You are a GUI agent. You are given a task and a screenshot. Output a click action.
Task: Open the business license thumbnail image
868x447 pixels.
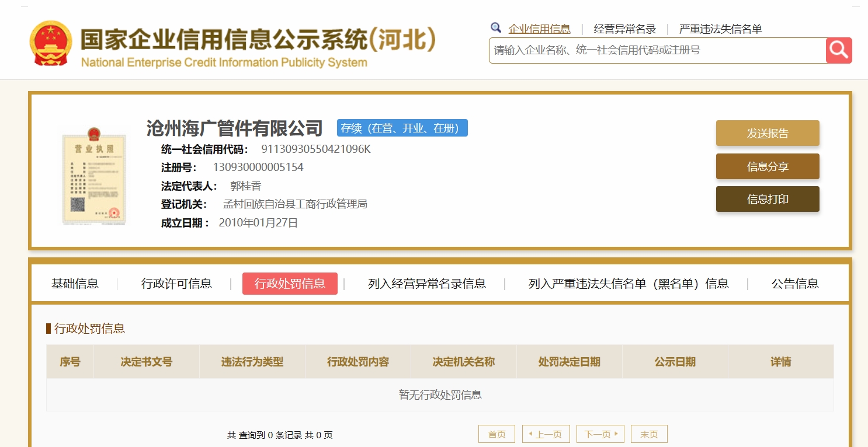[x=94, y=176]
